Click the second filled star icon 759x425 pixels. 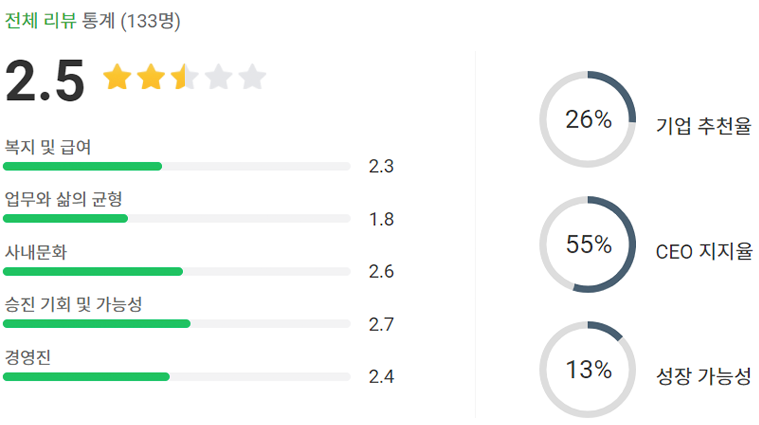[151, 77]
